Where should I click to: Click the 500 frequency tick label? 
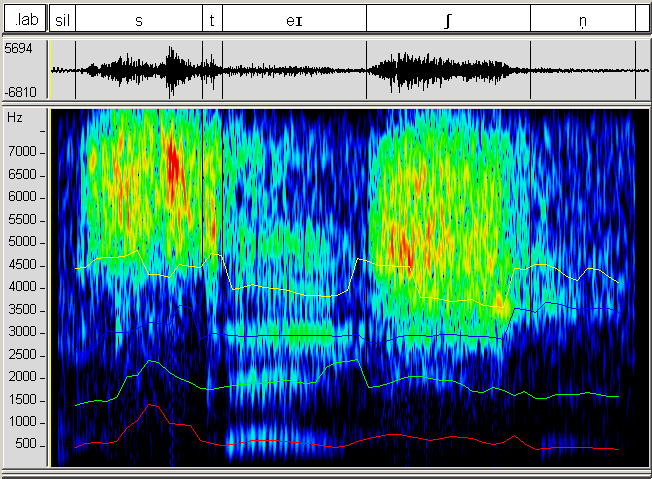pyautogui.click(x=26, y=444)
